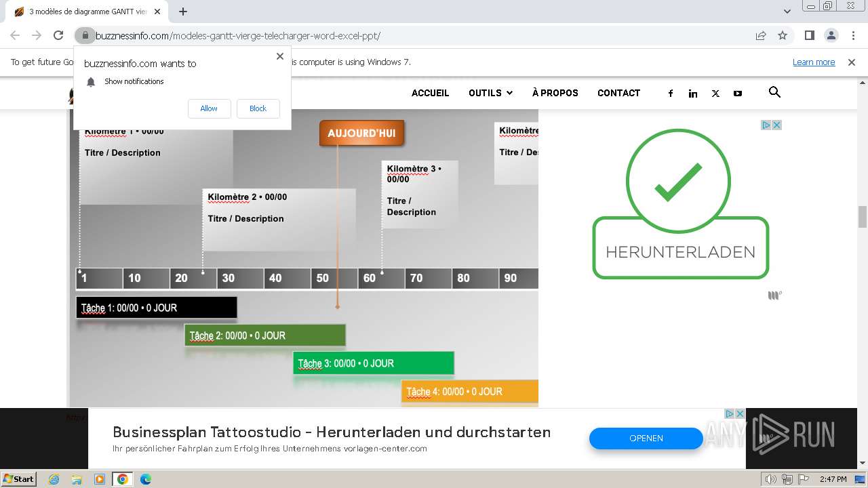The image size is (868, 488).
Task: Open AdChoices info on bottom banner
Action: pos(730,413)
